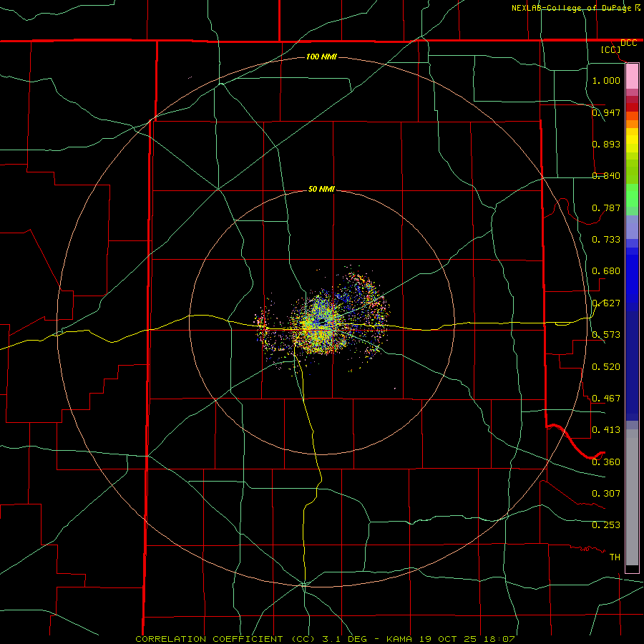
Task: Click the 0.520 legend value
Action: click(606, 367)
